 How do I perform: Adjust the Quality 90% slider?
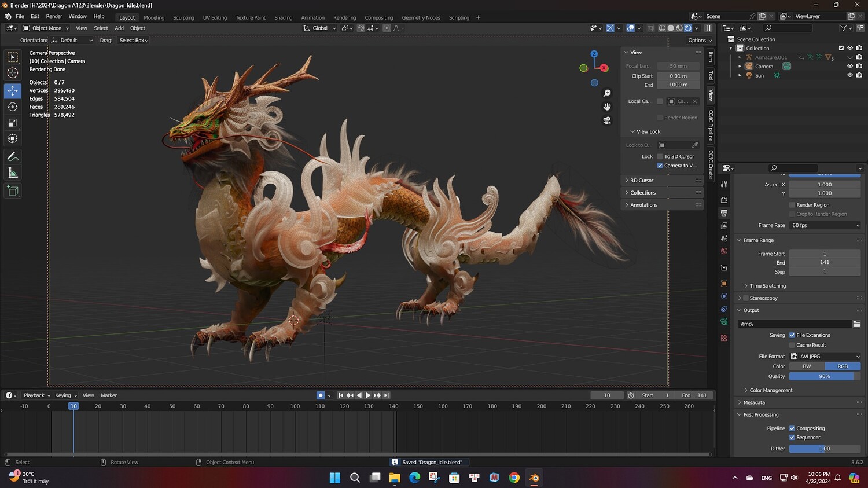825,376
